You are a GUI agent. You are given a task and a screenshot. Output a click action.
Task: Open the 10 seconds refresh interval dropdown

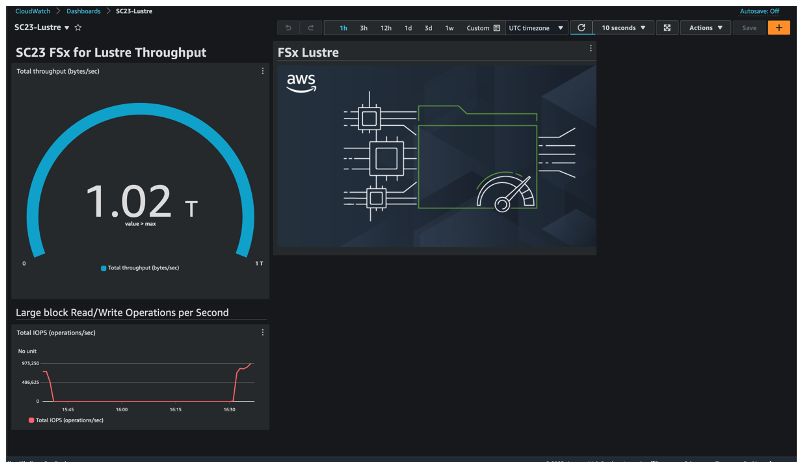(624, 28)
